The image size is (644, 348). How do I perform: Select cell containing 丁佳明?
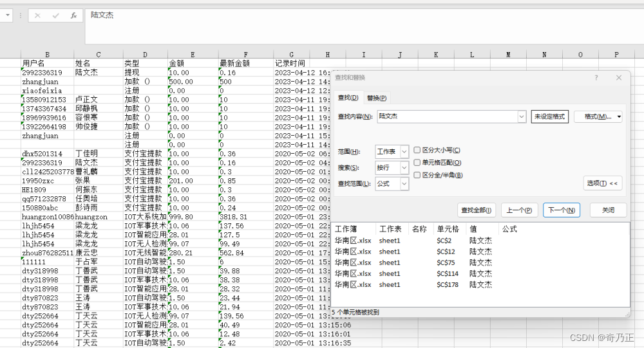98,154
